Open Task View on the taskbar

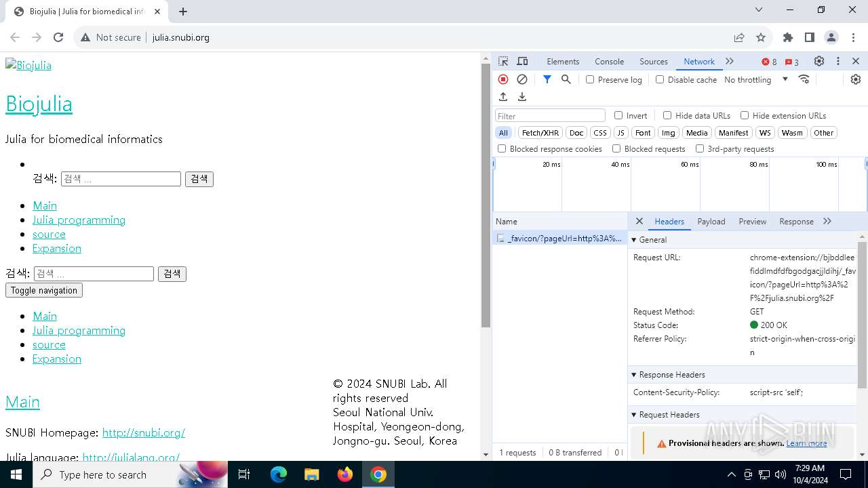click(244, 474)
